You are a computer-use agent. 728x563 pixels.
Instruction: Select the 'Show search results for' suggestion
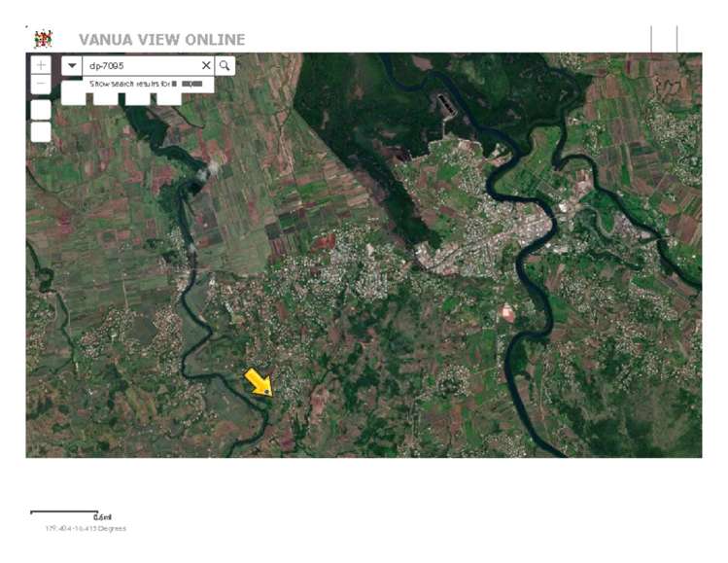pyautogui.click(x=148, y=84)
